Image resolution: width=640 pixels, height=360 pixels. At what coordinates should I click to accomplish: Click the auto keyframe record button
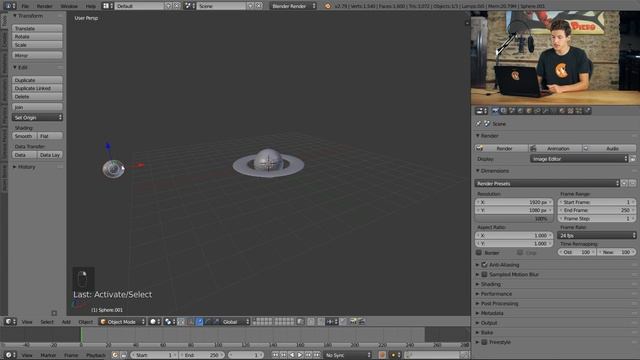[382, 355]
